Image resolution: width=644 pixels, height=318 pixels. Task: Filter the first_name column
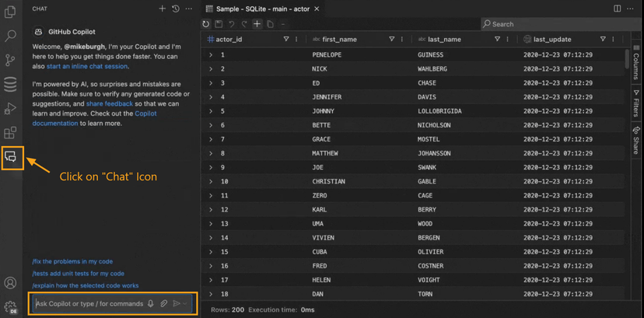392,40
